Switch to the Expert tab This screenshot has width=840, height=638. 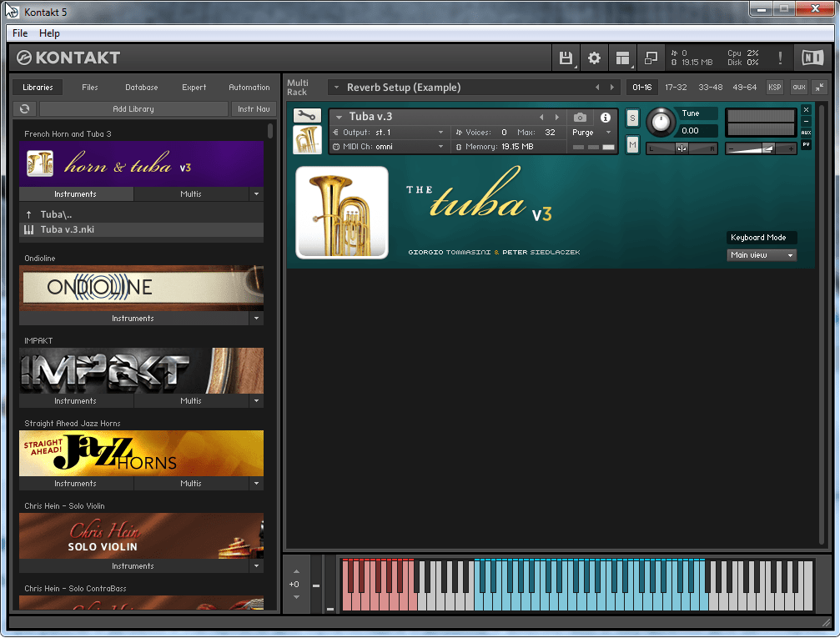click(x=194, y=88)
